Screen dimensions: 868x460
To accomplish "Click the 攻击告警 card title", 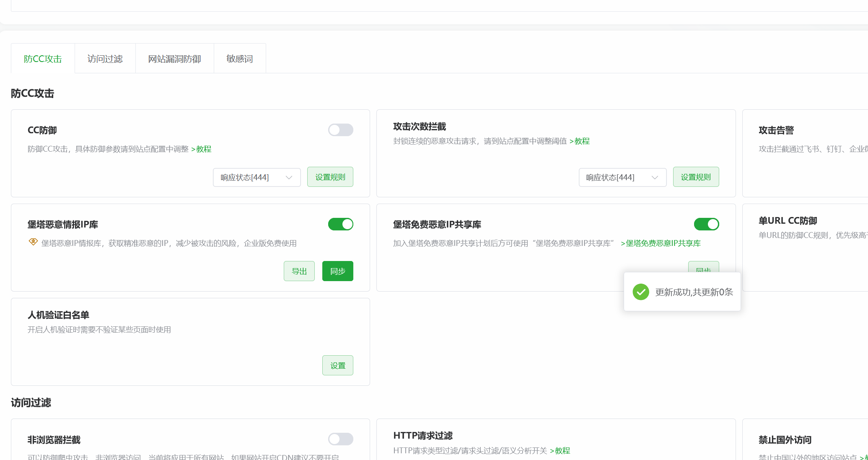I will pos(776,130).
